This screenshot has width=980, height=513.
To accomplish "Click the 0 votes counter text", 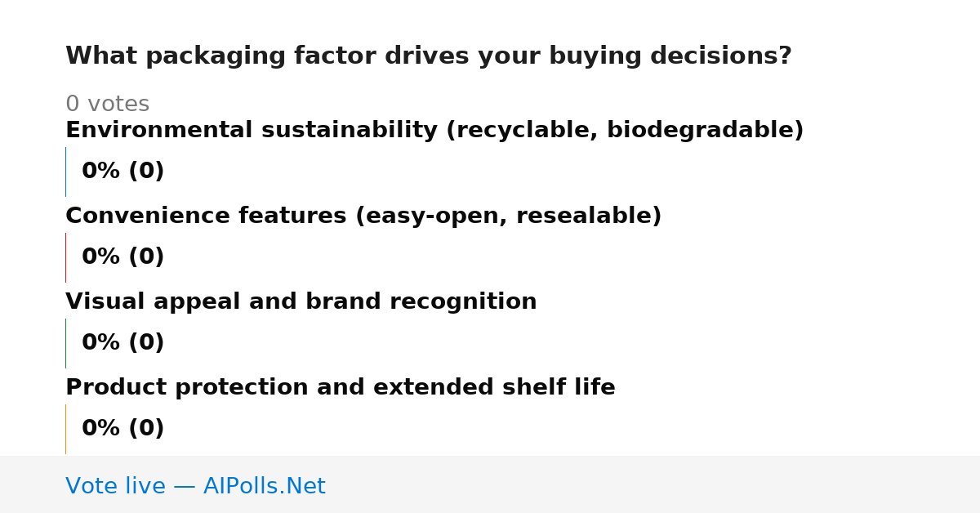I will [x=108, y=105].
